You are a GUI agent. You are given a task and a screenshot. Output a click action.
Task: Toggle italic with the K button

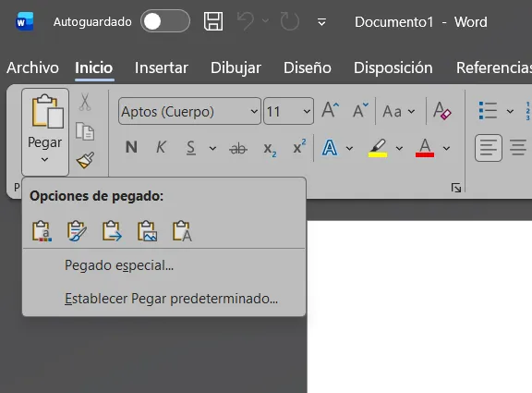click(161, 148)
